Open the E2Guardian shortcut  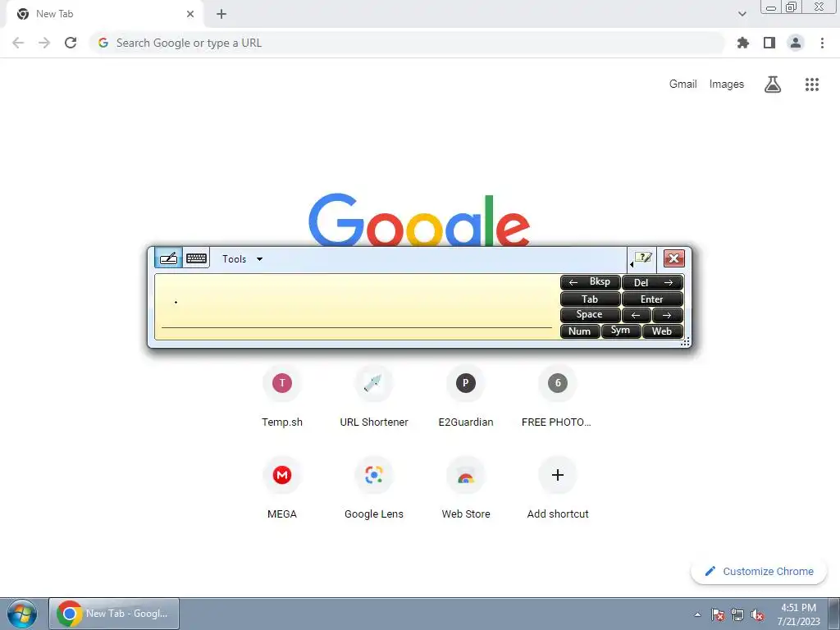[x=466, y=396]
